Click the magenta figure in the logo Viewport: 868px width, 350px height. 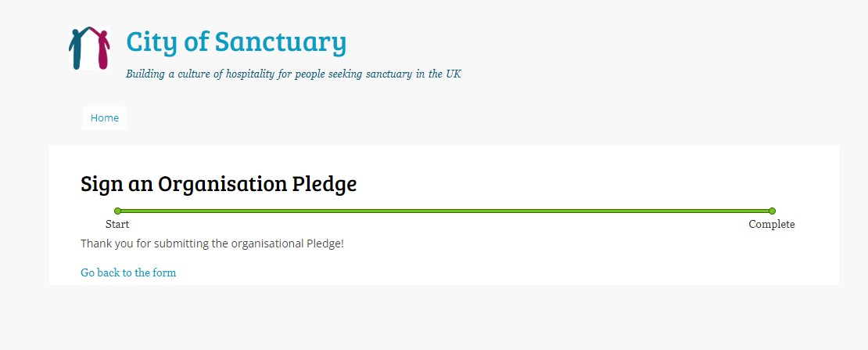(x=102, y=49)
